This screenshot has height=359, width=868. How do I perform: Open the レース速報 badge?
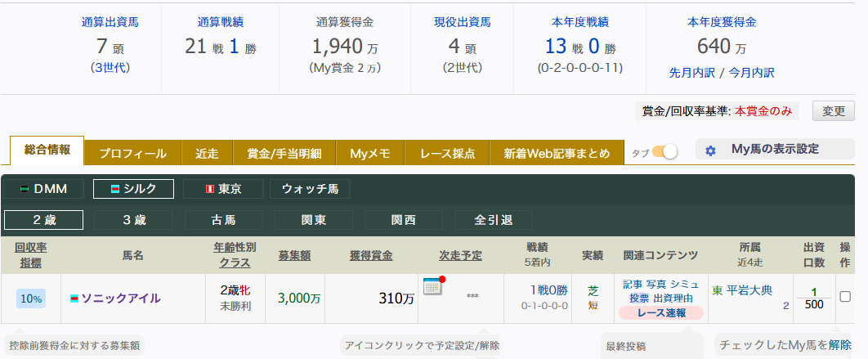point(661,313)
